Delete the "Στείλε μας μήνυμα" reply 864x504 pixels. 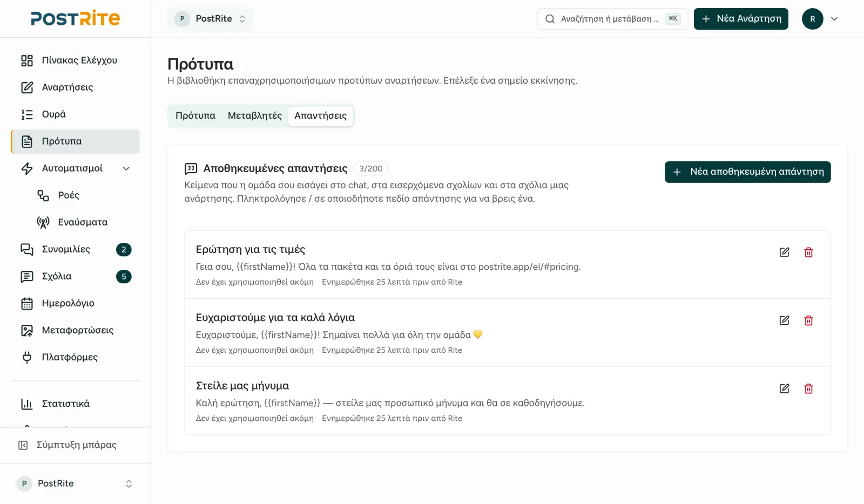808,389
